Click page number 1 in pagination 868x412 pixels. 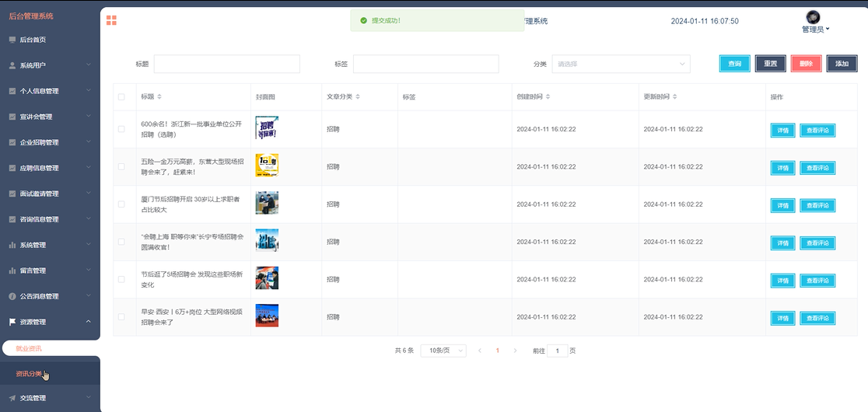point(498,351)
